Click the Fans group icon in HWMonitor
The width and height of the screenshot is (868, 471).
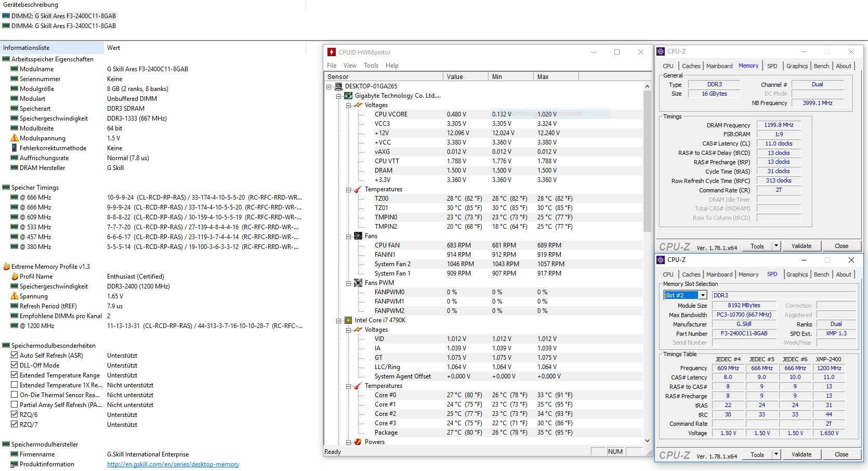coord(358,236)
